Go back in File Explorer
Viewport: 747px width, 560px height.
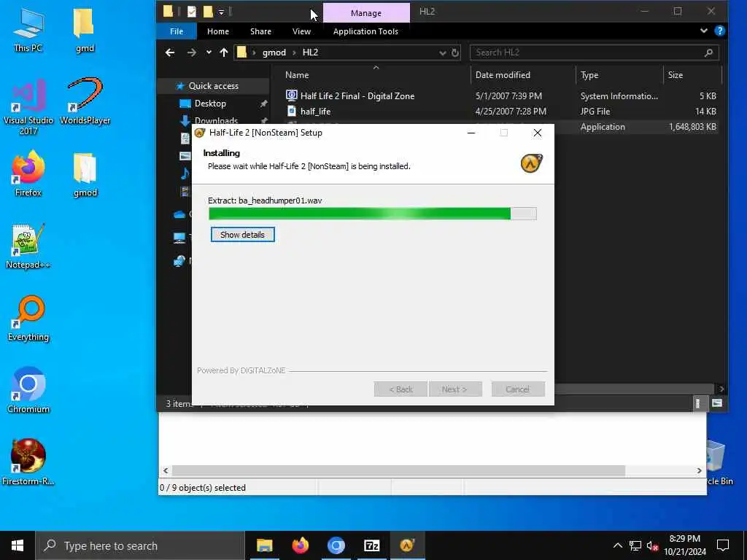pos(170,52)
